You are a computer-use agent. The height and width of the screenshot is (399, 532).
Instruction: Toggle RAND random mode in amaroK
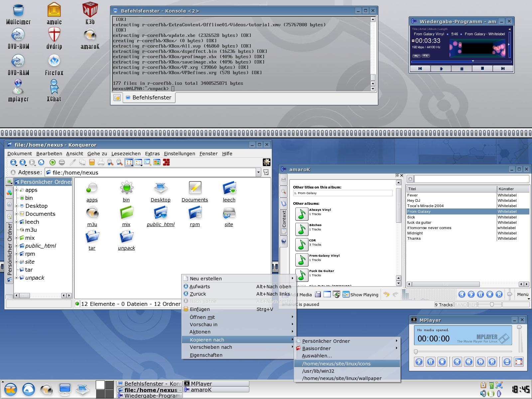coord(461,305)
